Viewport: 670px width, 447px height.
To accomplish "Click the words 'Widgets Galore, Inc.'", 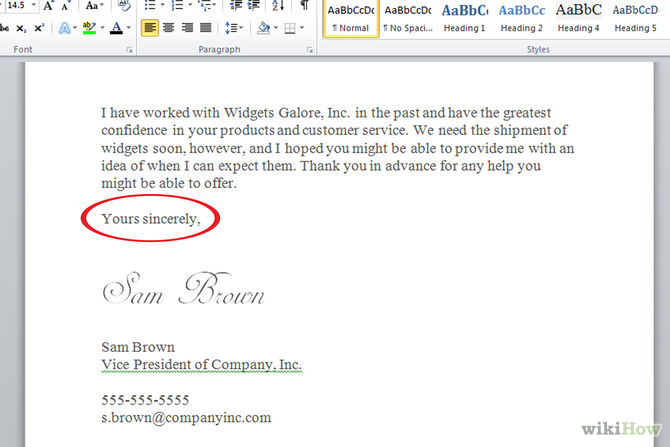I will tap(287, 113).
